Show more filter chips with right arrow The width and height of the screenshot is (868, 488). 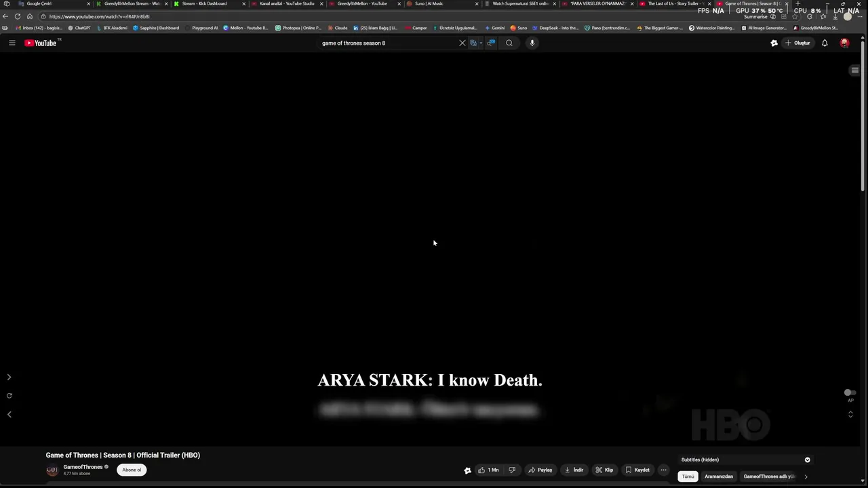tap(806, 476)
